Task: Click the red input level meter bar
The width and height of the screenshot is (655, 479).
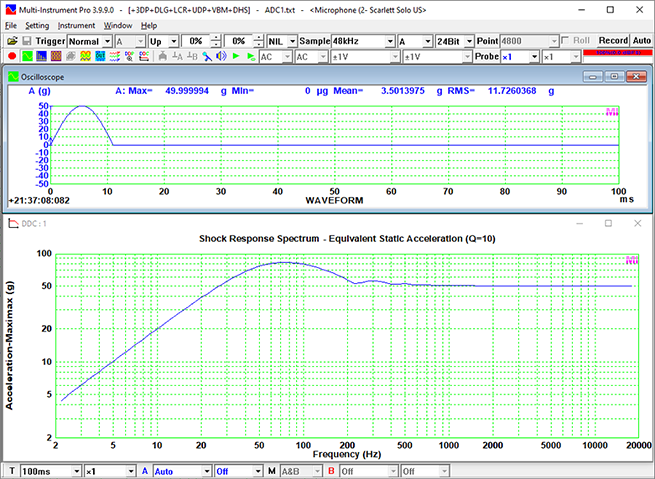Action: 620,52
